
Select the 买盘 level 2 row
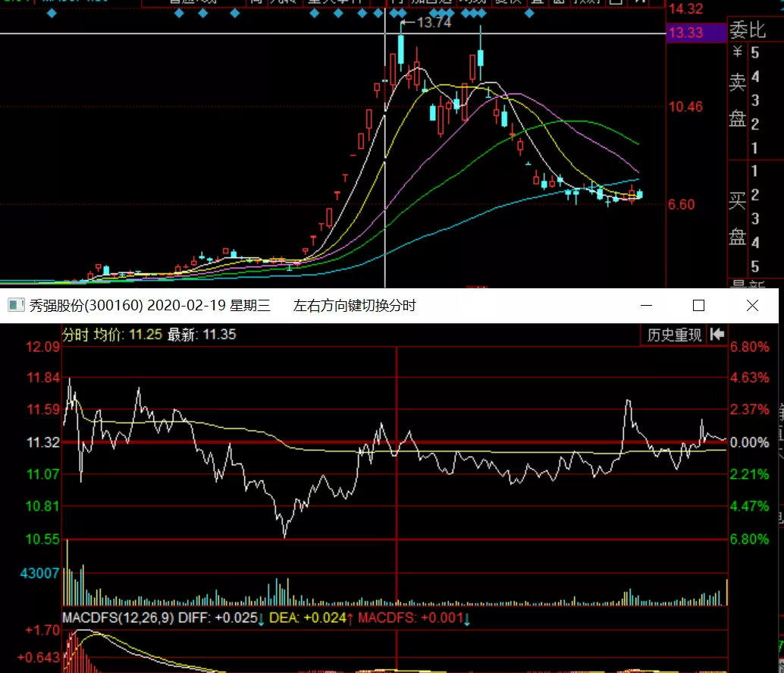(755, 195)
